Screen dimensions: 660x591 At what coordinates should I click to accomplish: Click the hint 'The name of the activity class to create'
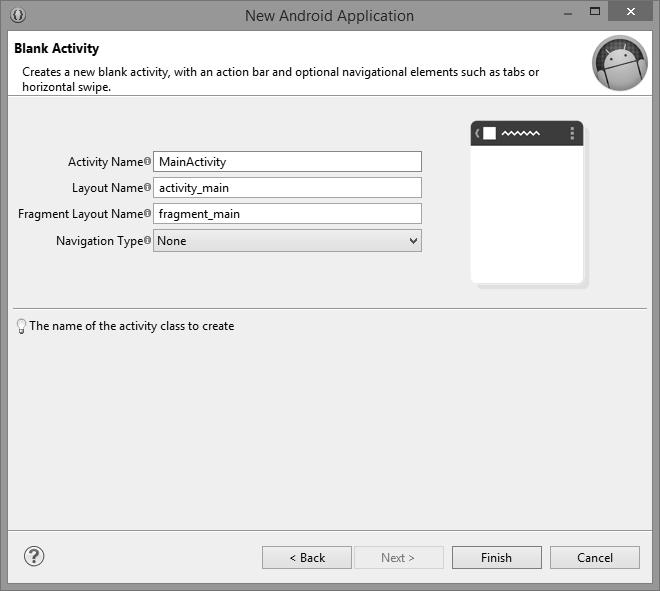point(132,326)
